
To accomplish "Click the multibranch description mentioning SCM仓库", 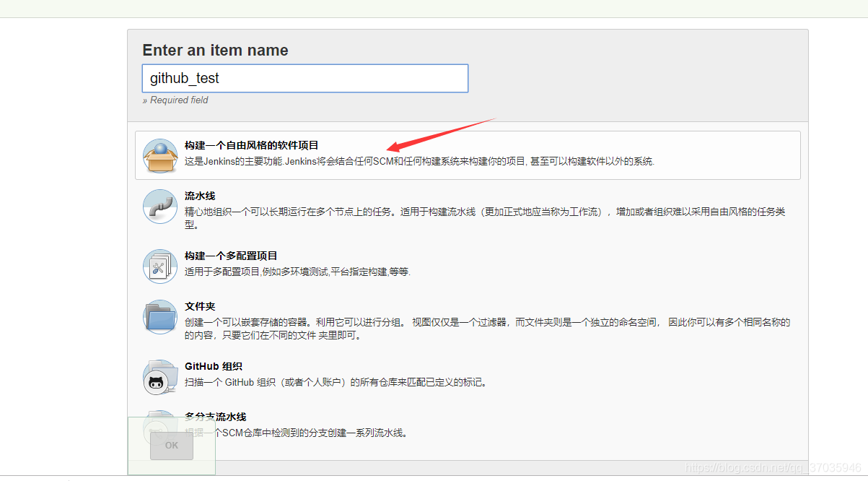I will click(x=297, y=433).
